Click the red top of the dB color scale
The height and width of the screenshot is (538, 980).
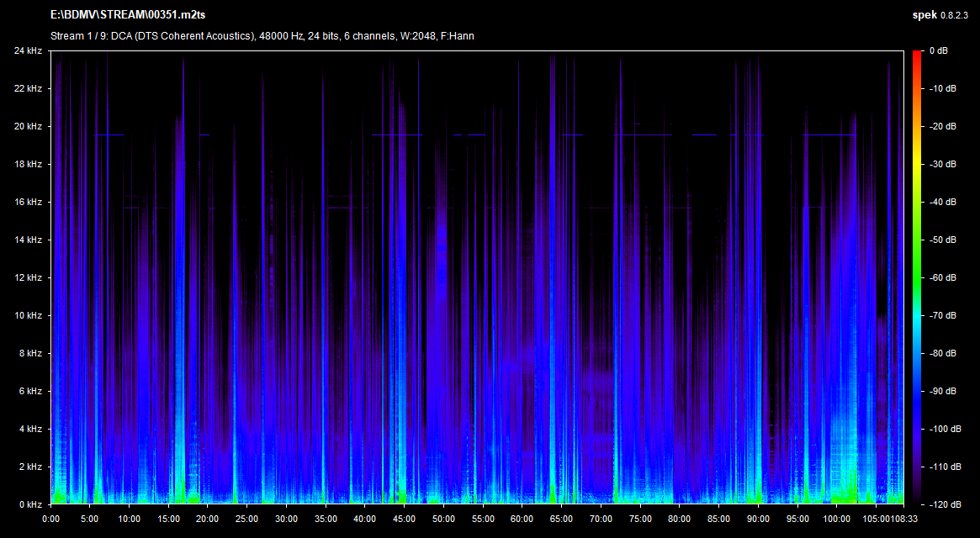pyautogui.click(x=917, y=55)
